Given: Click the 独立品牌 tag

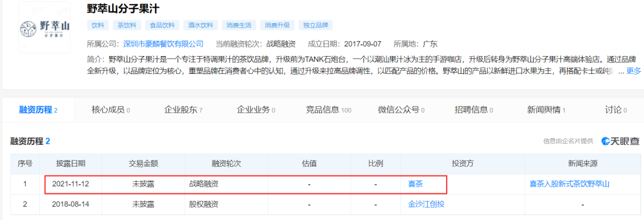Looking at the screenshot, I should click(315, 26).
